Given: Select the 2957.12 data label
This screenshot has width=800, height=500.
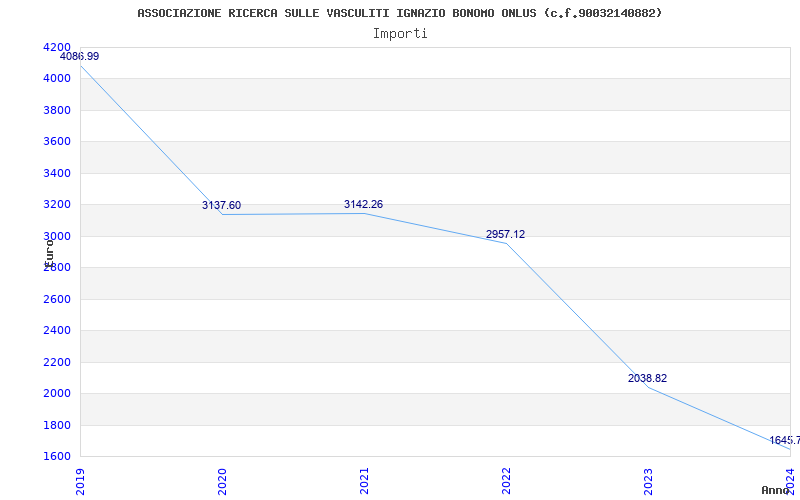Looking at the screenshot, I should pyautogui.click(x=505, y=235).
